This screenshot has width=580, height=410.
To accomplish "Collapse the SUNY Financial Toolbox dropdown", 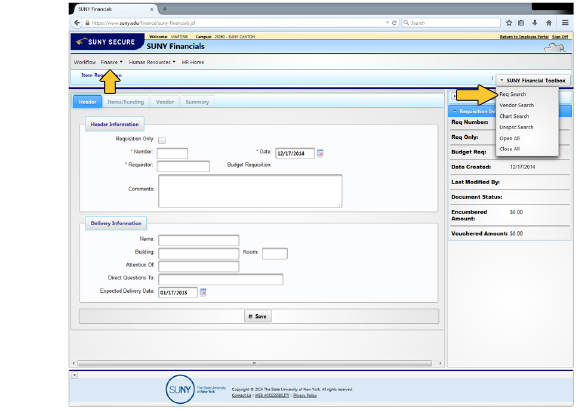I will point(533,80).
